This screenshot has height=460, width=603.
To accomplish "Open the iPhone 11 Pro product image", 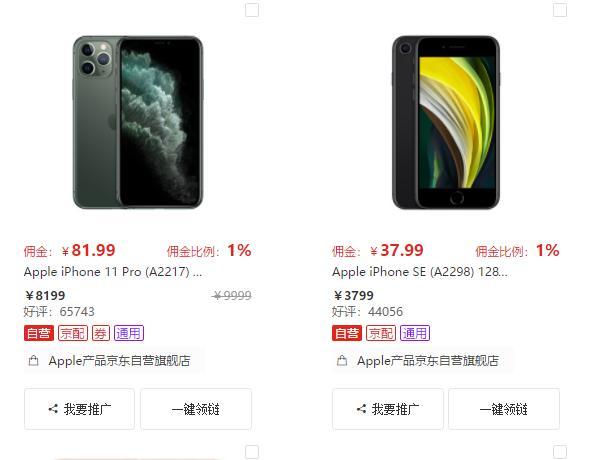I will point(138,122).
